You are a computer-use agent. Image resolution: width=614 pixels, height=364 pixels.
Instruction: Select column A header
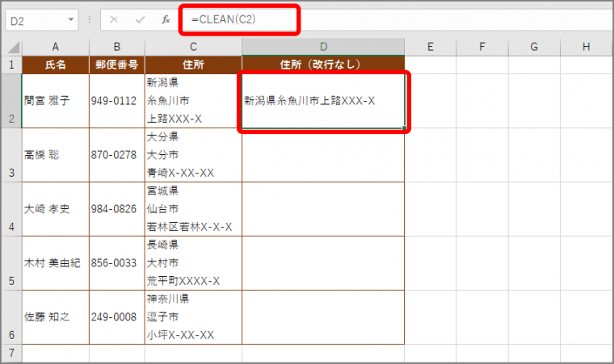(56, 47)
